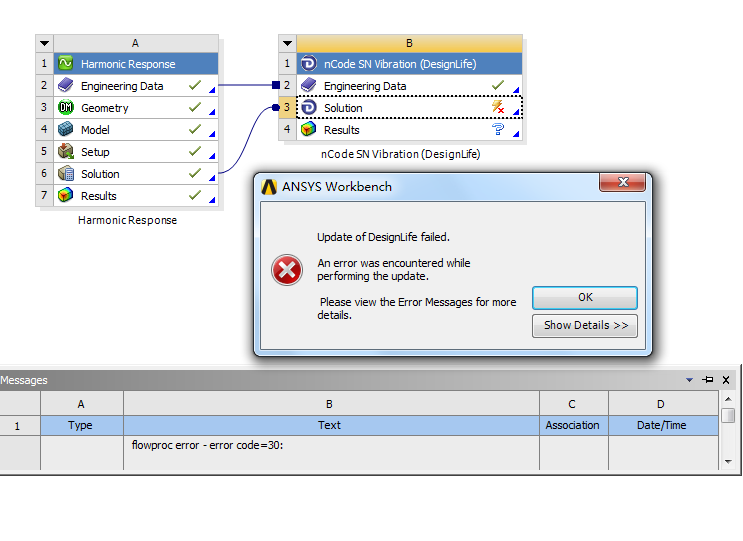Click the green checkmark on Engineering Data B

(x=498, y=85)
